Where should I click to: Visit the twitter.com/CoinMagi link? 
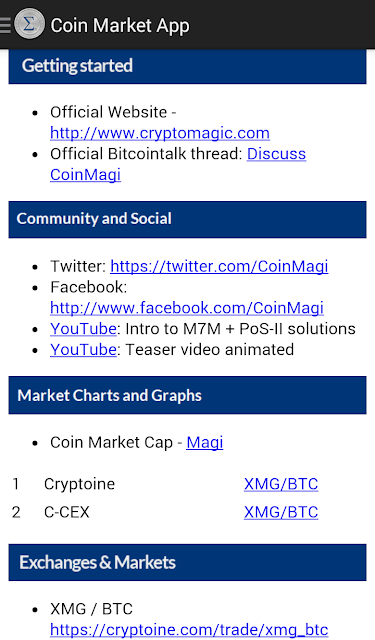coord(219,266)
